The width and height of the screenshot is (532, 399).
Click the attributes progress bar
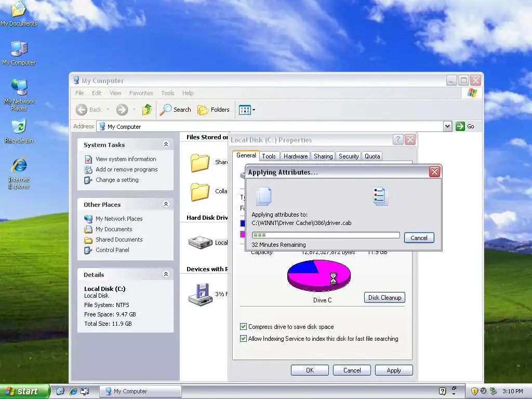326,235
